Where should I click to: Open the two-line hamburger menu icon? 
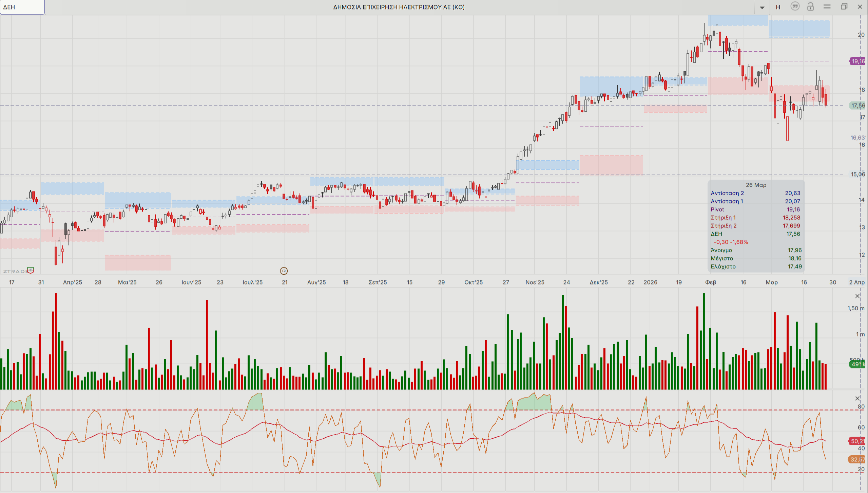tap(827, 6)
